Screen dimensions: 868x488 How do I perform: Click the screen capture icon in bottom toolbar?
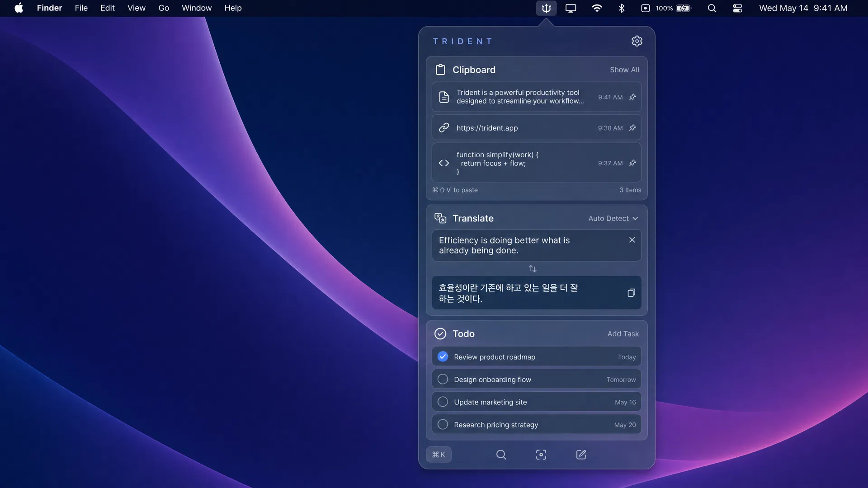point(541,455)
